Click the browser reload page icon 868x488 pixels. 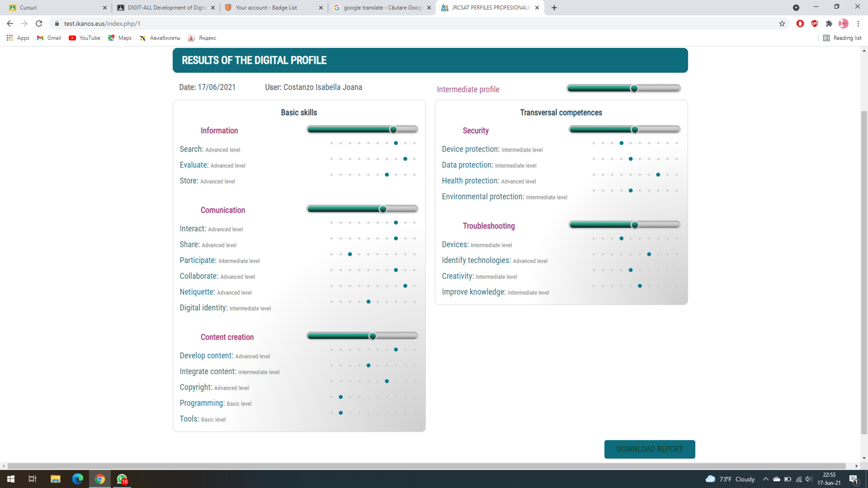tap(39, 24)
